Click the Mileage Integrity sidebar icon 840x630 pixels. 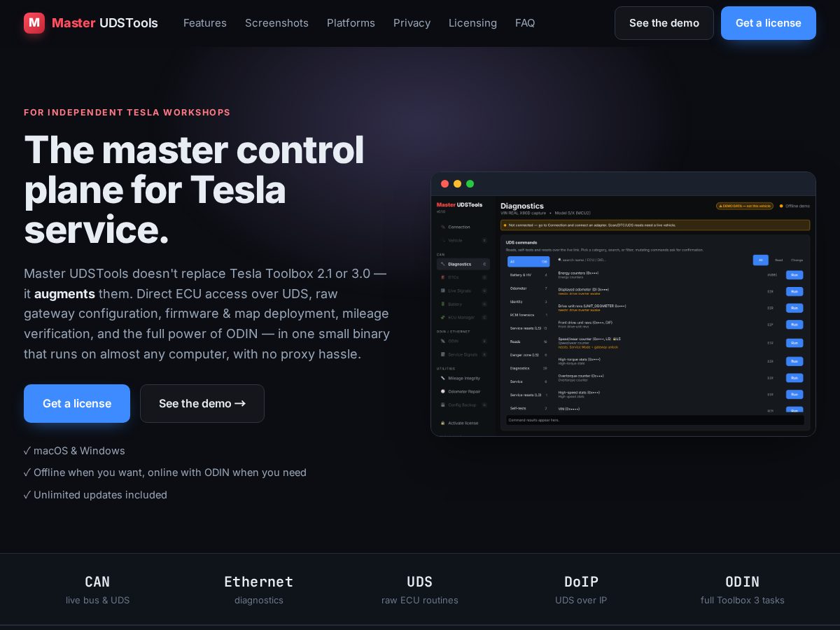[442, 378]
